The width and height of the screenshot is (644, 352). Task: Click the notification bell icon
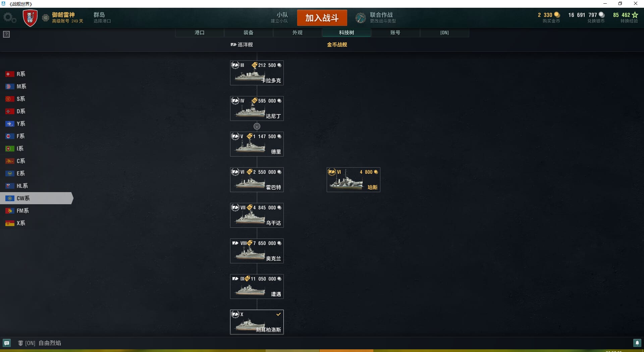[x=637, y=343]
